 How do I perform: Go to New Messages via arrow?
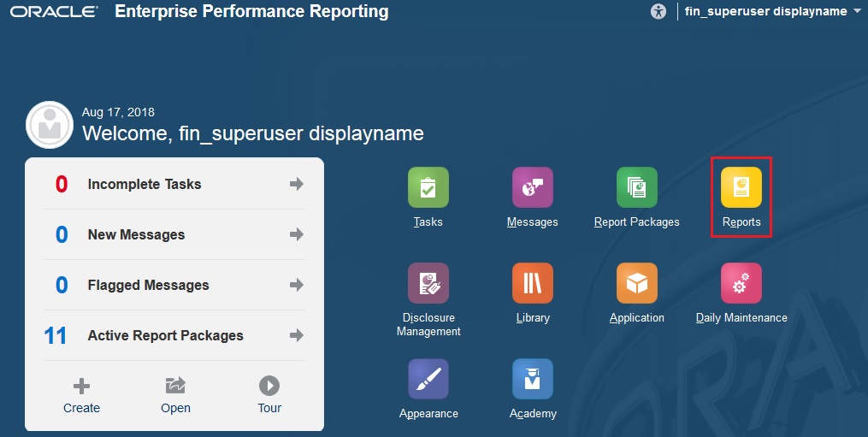297,234
